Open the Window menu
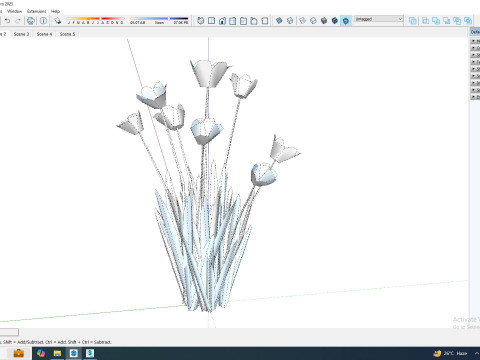480x360 pixels. click(14, 11)
